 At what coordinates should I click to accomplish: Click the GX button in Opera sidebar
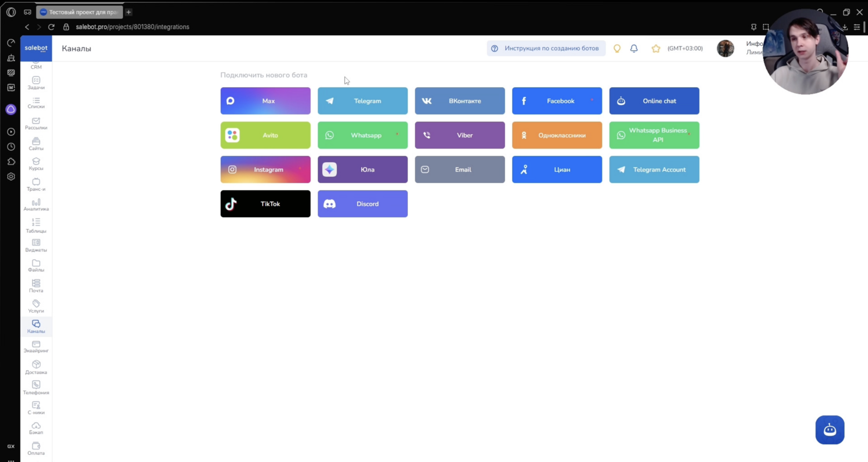click(x=11, y=447)
